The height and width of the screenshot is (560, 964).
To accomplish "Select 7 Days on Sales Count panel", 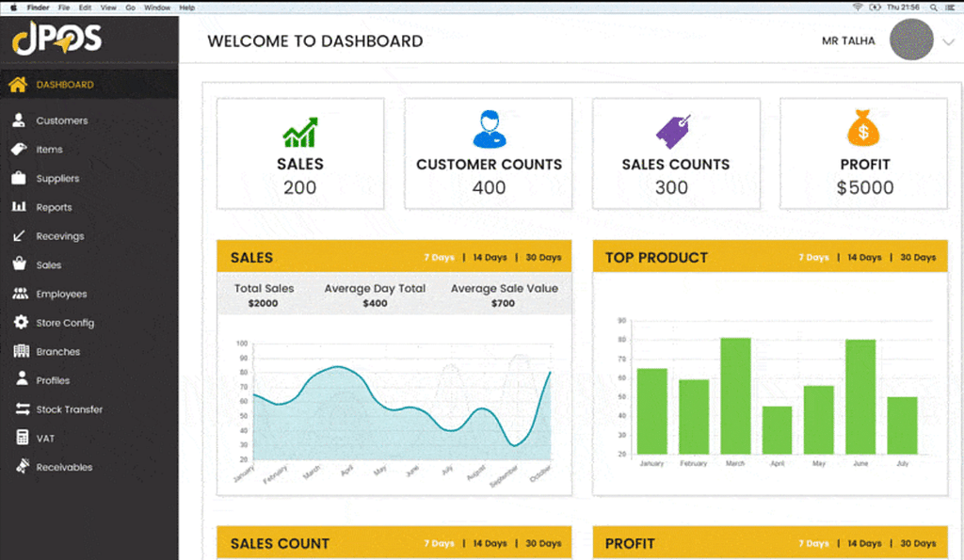I will pyautogui.click(x=439, y=544).
